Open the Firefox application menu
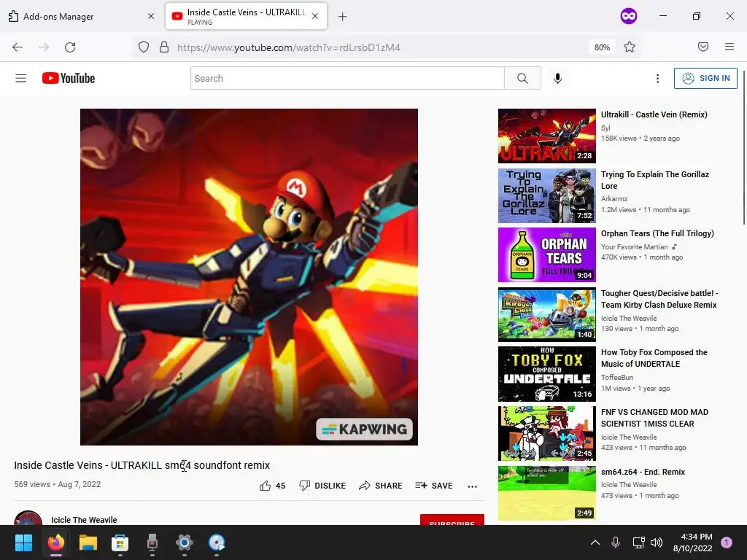The height and width of the screenshot is (560, 747). coord(729,47)
